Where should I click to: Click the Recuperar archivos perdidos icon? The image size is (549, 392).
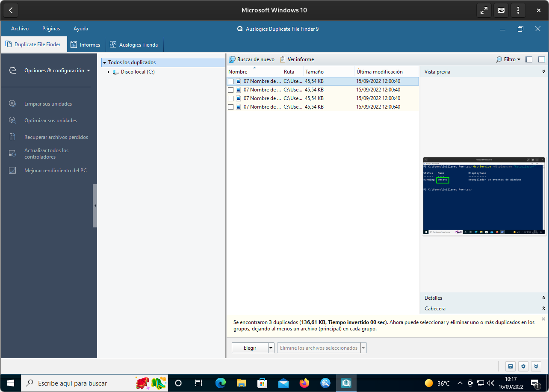coord(12,137)
